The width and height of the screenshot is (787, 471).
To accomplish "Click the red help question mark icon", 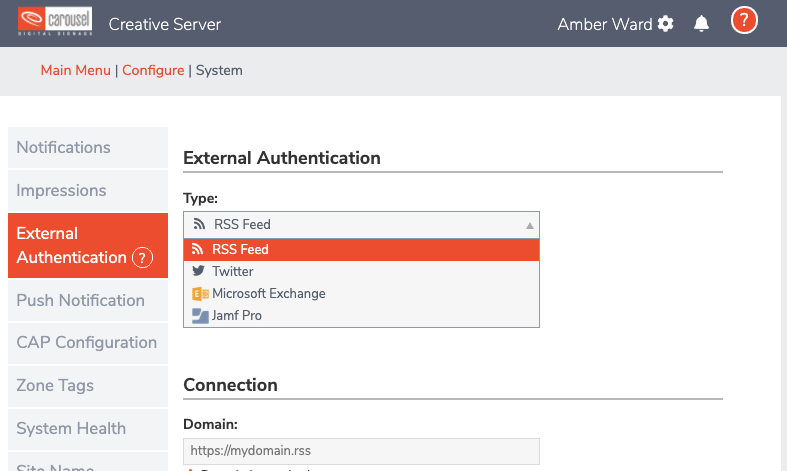I will click(744, 21).
